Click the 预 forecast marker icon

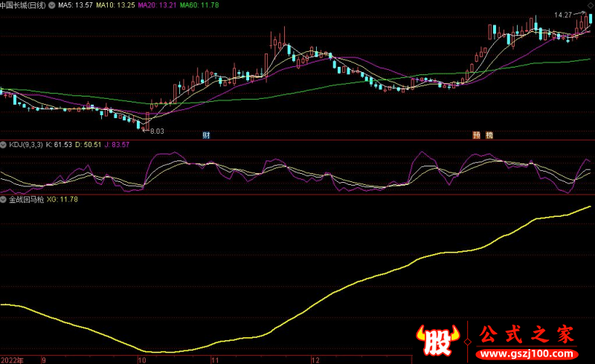point(476,135)
